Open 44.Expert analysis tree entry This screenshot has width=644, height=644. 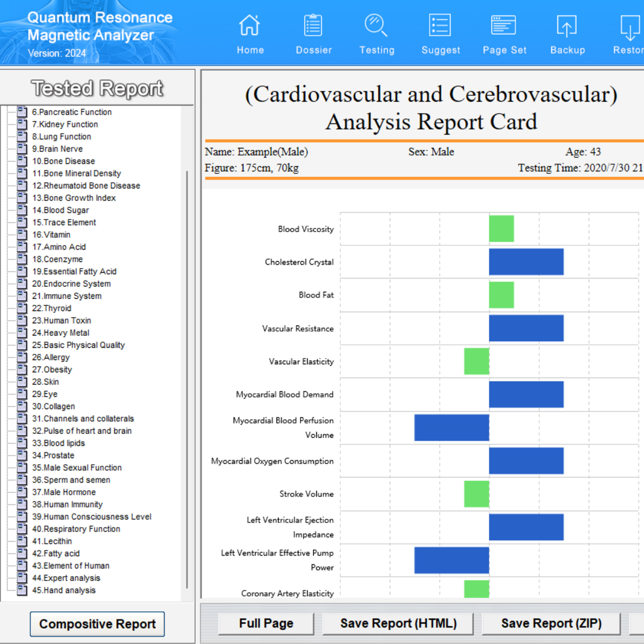tap(66, 578)
